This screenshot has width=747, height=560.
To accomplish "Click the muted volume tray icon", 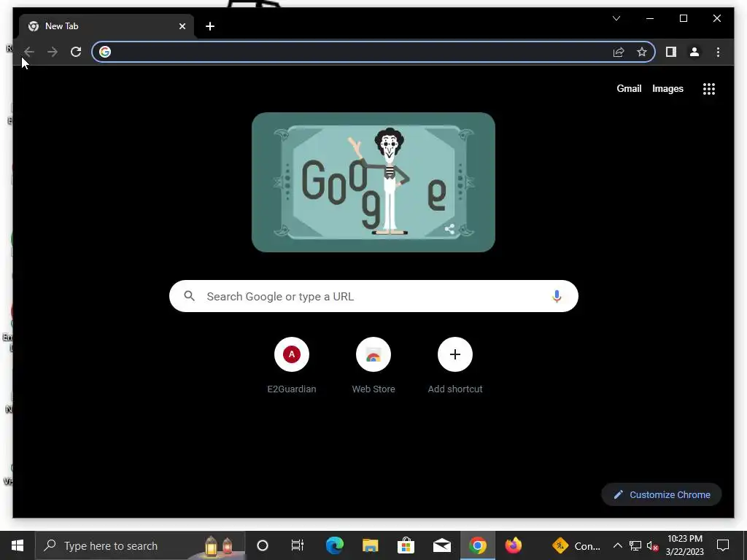I will click(x=653, y=545).
